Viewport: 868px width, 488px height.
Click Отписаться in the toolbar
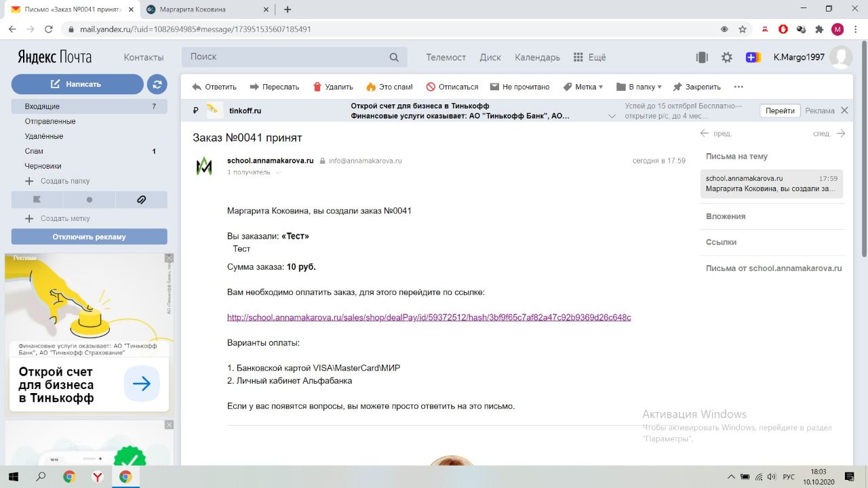tap(452, 87)
